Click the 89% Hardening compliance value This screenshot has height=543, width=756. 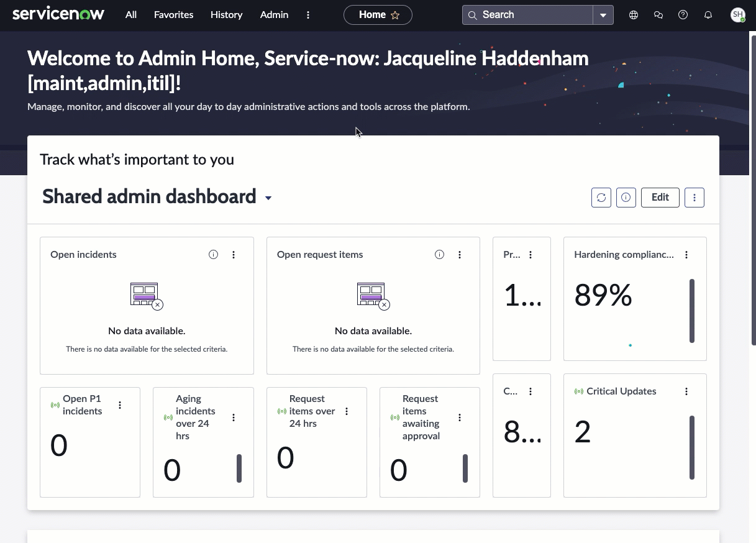click(x=603, y=296)
